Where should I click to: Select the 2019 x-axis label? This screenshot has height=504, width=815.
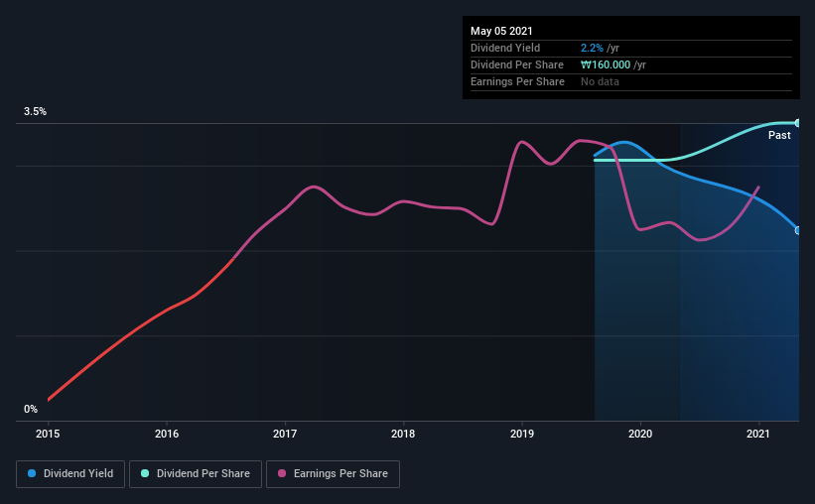522,434
